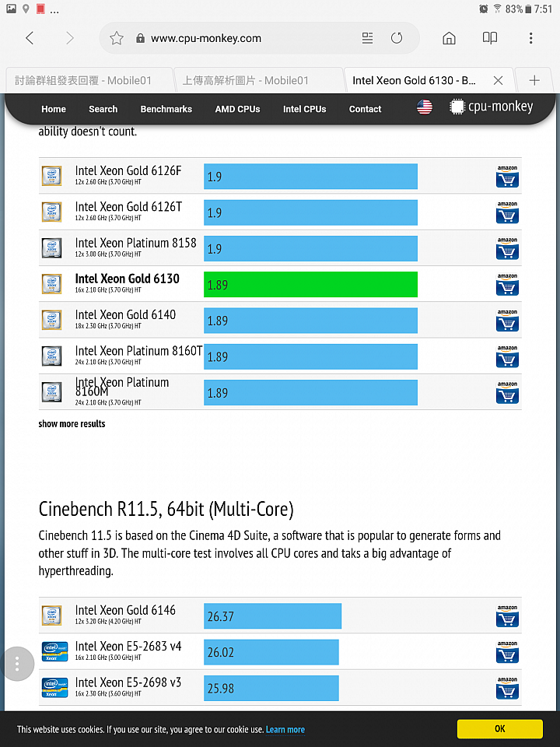The width and height of the screenshot is (560, 747).
Task: Open the browser three-dot menu
Action: coord(530,38)
